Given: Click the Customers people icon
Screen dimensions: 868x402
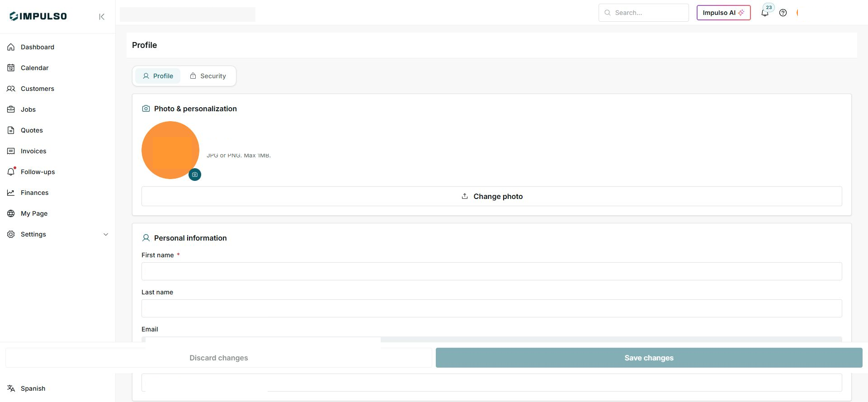Looking at the screenshot, I should coord(11,89).
